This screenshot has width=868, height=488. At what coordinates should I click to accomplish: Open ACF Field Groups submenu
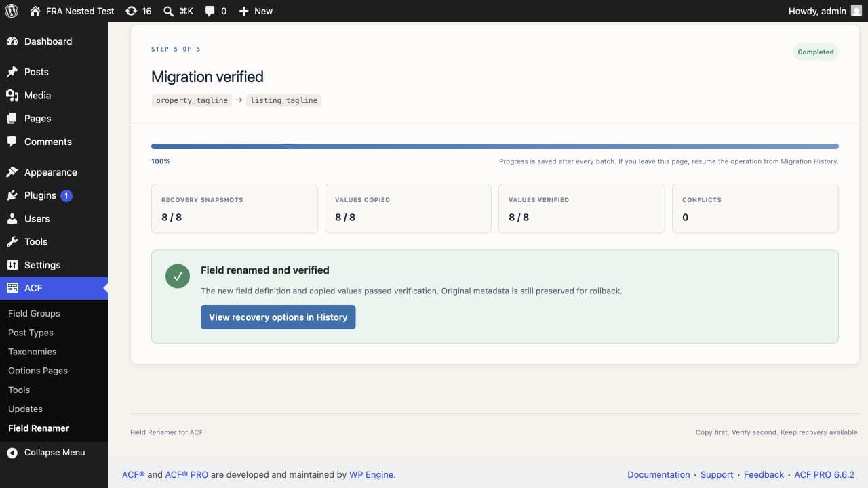(x=34, y=313)
